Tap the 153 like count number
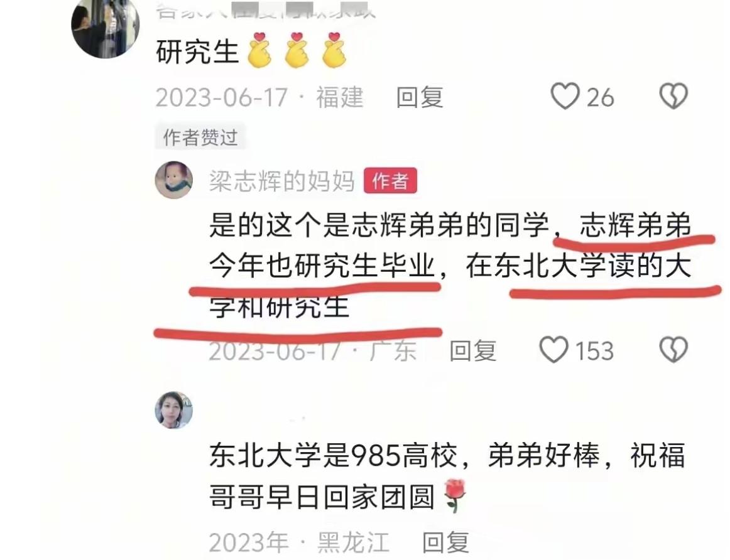Screen dimensions: 730x560 point(594,351)
